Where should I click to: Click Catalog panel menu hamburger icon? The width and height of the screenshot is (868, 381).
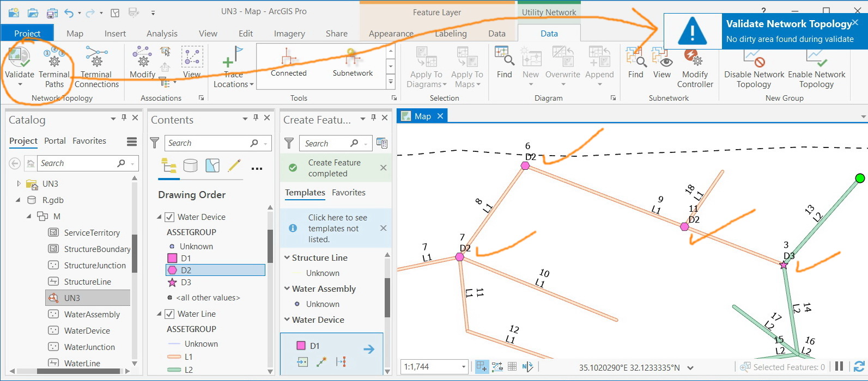click(x=132, y=142)
